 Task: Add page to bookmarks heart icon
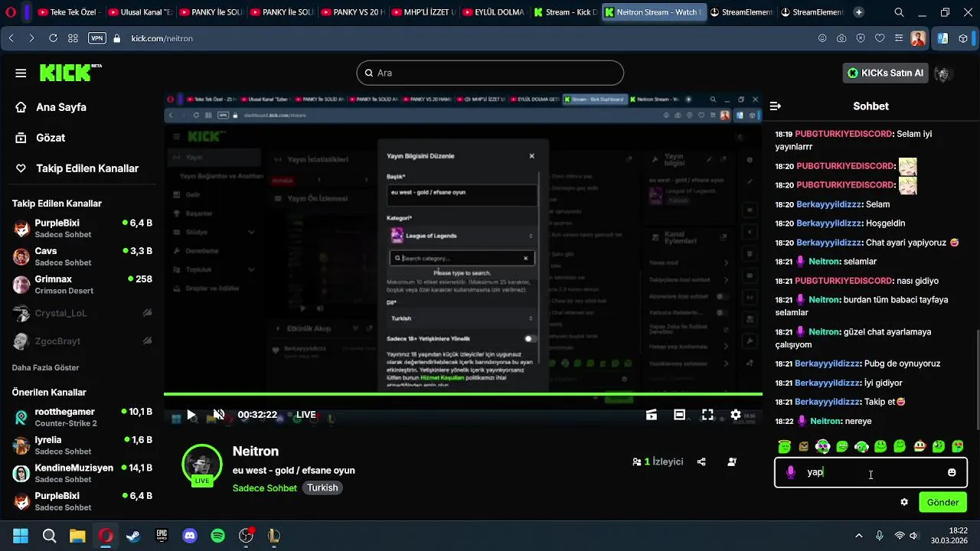880,38
